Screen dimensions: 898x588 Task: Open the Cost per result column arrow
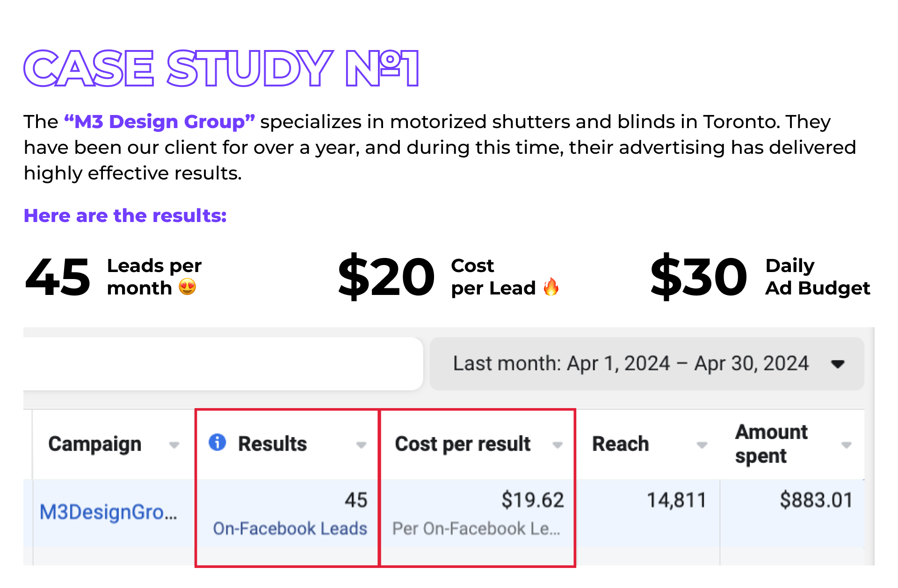coord(557,445)
